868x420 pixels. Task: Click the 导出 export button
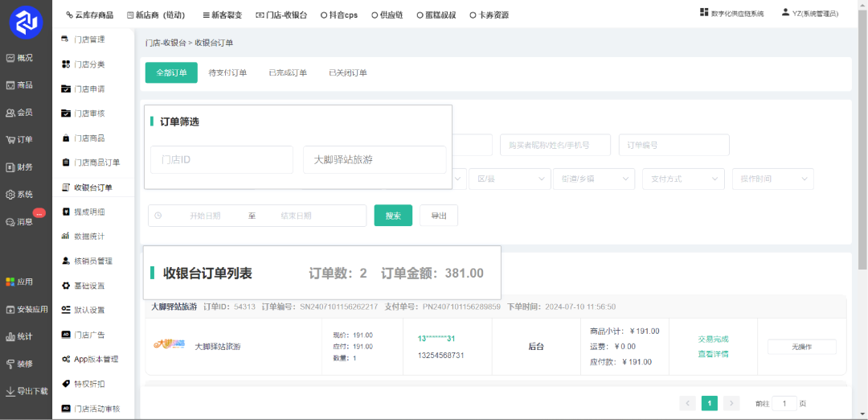tap(439, 216)
